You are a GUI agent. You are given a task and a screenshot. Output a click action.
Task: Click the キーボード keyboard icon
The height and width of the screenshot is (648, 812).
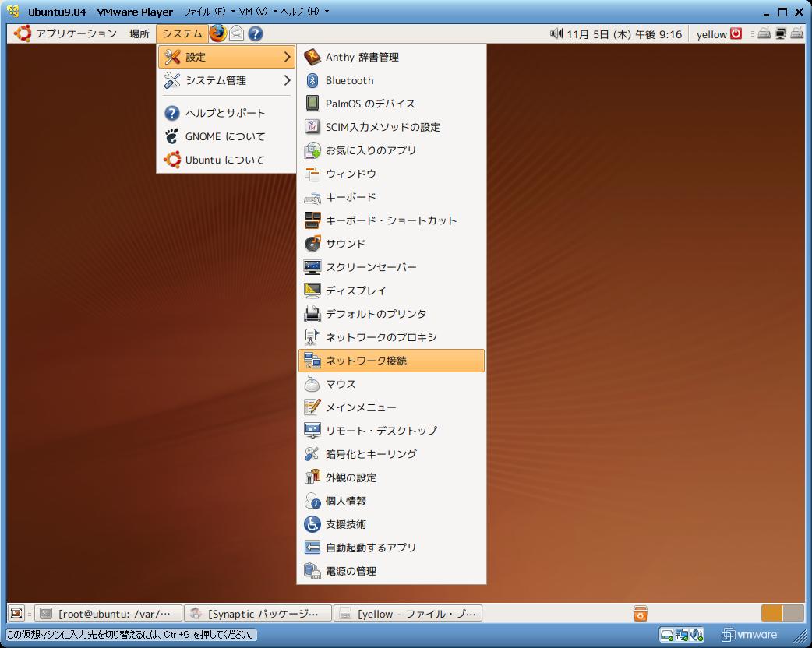click(x=312, y=197)
